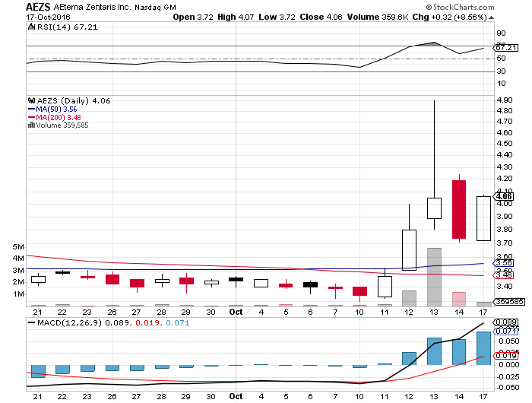Click the 5M volume axis label
Screen dimensions: 532x403
coord(18,247)
